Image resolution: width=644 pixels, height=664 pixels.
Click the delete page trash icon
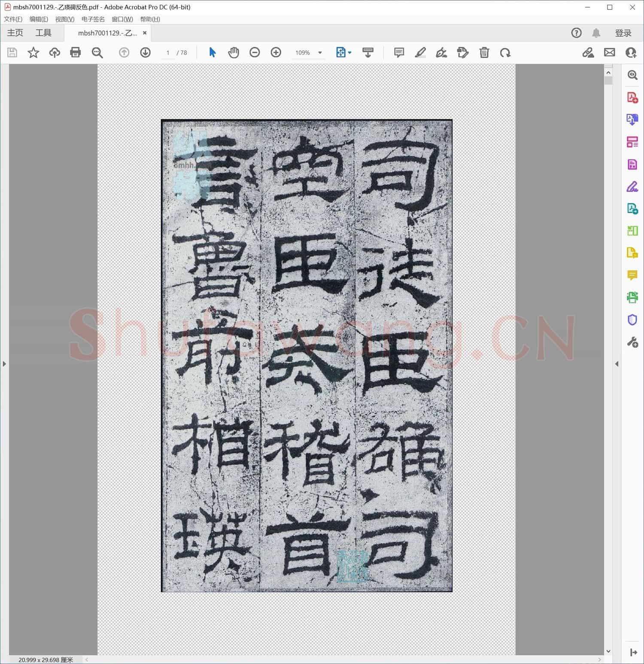click(484, 52)
